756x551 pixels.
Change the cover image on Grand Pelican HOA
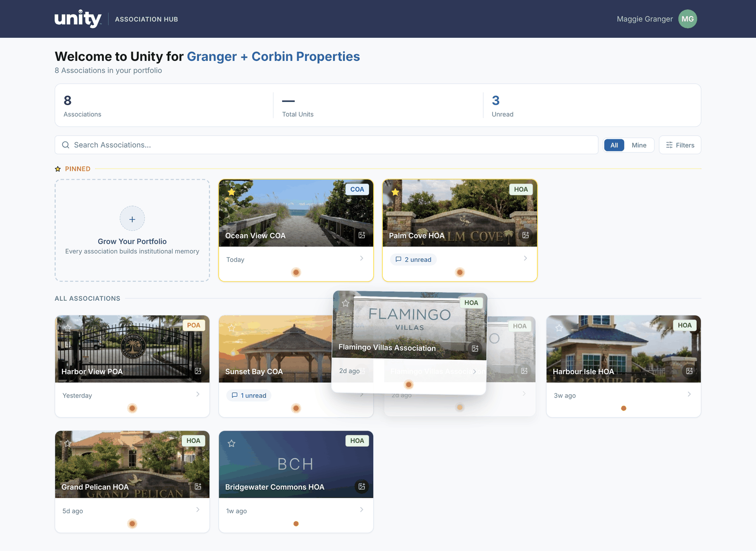point(198,486)
